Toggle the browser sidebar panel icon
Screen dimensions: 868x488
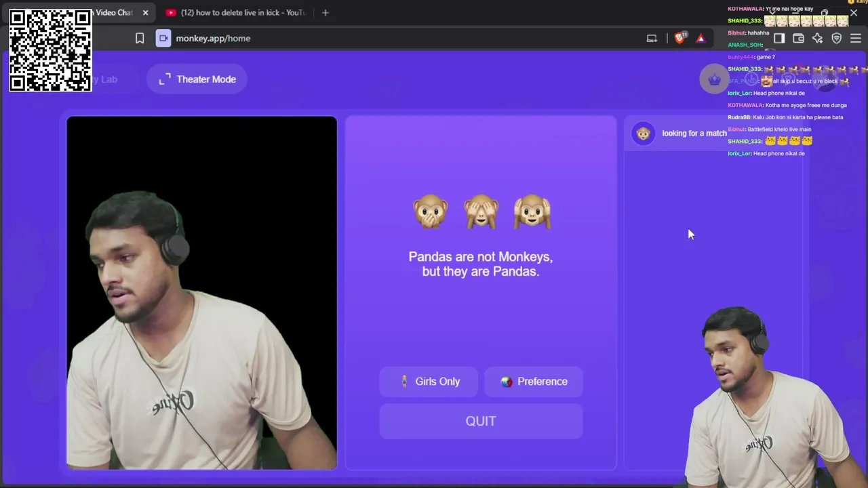click(779, 39)
